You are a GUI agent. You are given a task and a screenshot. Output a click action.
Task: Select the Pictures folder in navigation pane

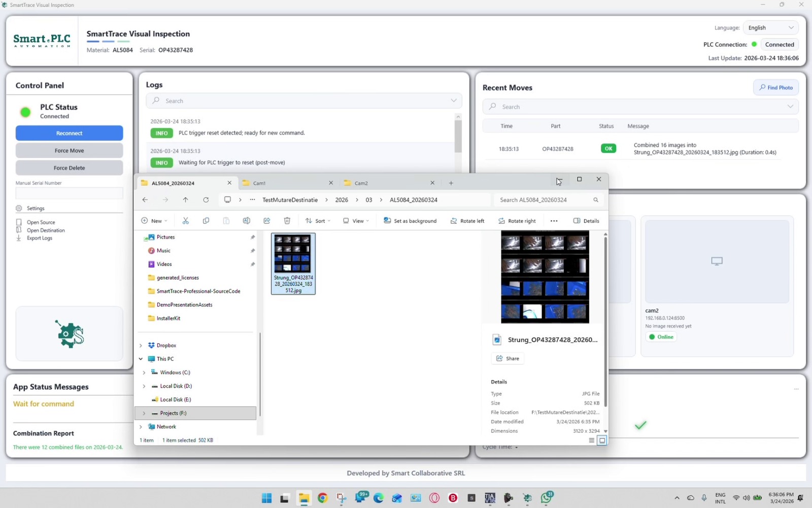point(165,237)
